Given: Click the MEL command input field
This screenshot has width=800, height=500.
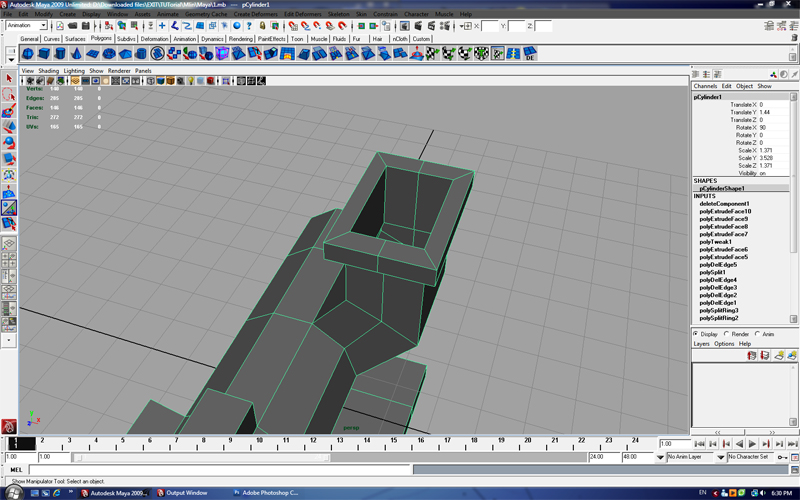Looking at the screenshot, I should pyautogui.click(x=220, y=469).
